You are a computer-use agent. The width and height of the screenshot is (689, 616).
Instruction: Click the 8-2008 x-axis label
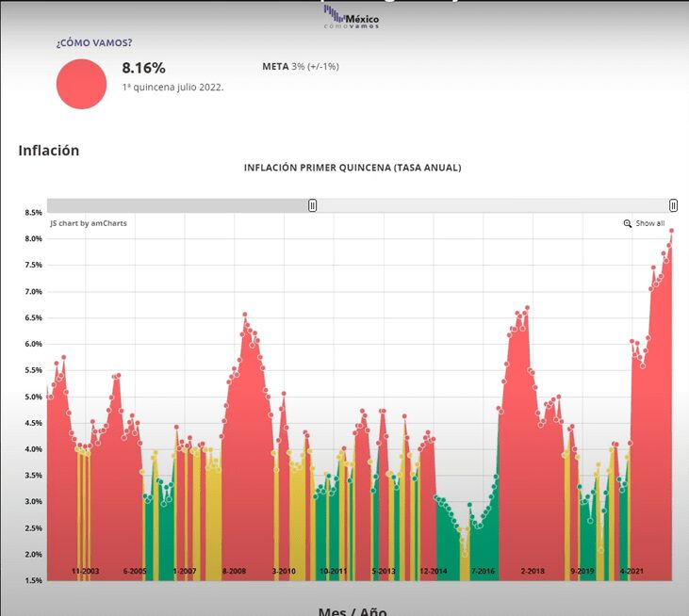tap(234, 571)
